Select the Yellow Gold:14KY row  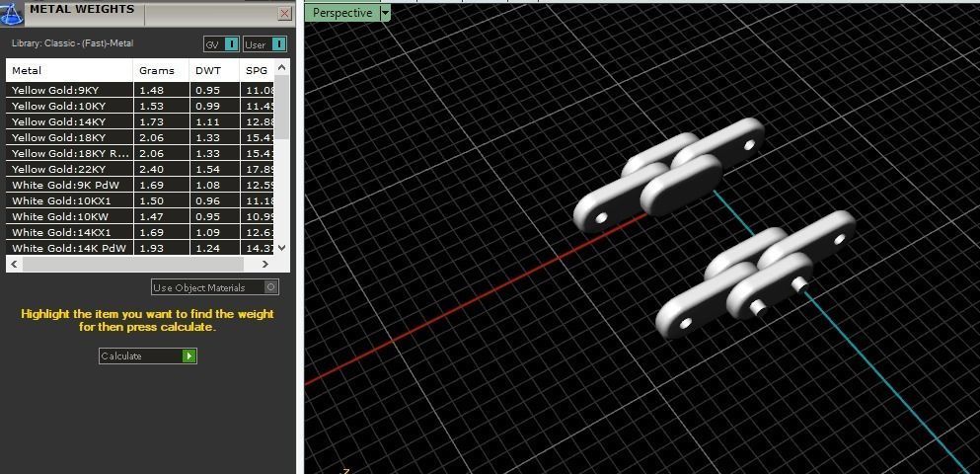(140, 121)
